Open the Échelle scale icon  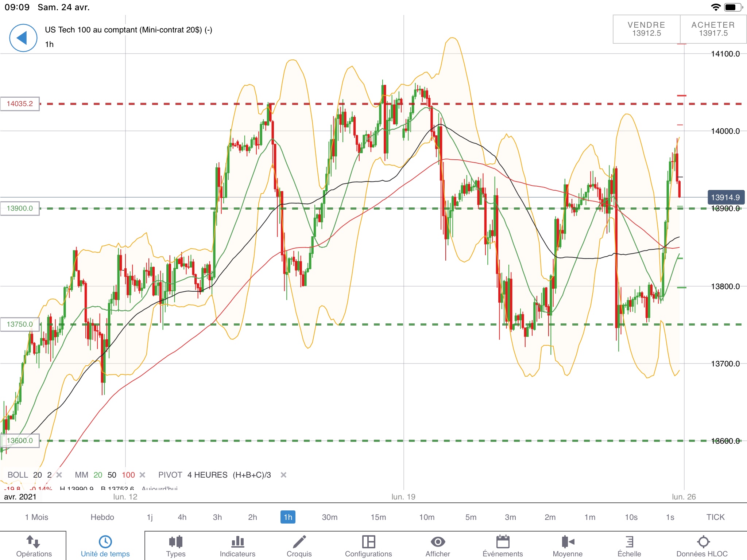pyautogui.click(x=629, y=546)
